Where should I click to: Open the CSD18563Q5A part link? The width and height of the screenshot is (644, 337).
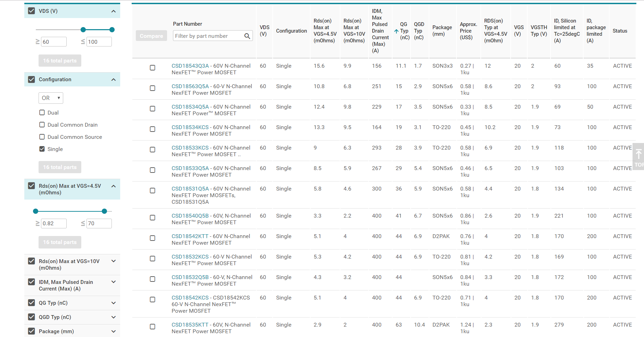pyautogui.click(x=190, y=86)
